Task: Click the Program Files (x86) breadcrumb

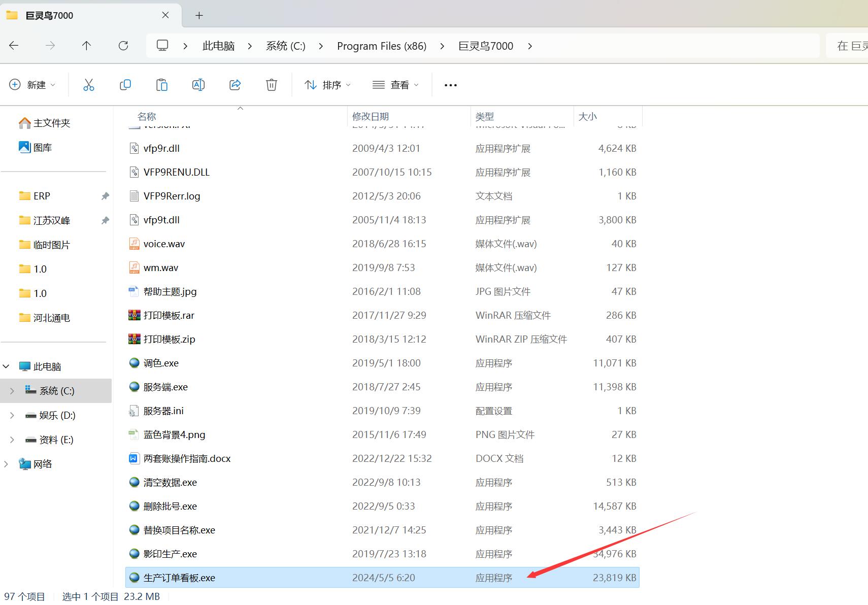Action: pos(381,46)
